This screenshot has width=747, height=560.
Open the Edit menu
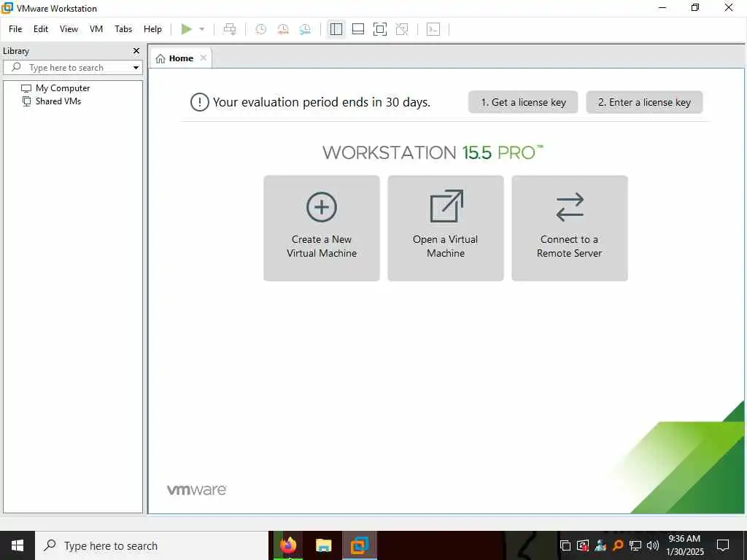pos(41,29)
